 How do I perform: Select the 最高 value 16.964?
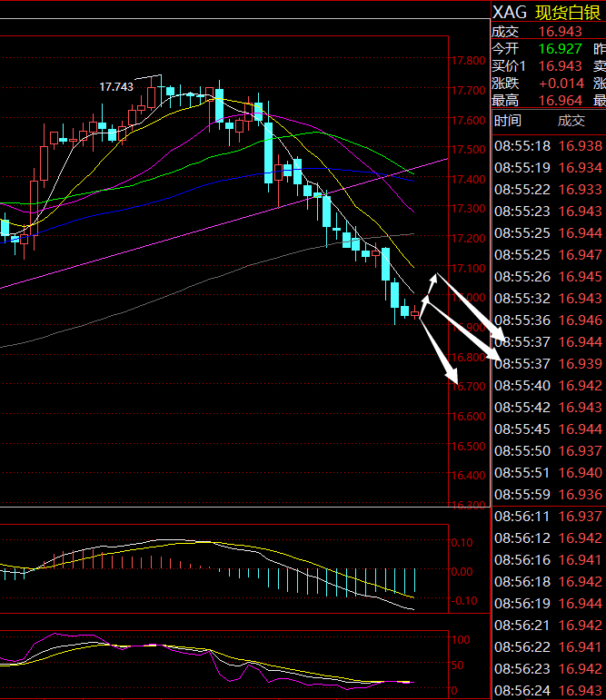click(560, 101)
